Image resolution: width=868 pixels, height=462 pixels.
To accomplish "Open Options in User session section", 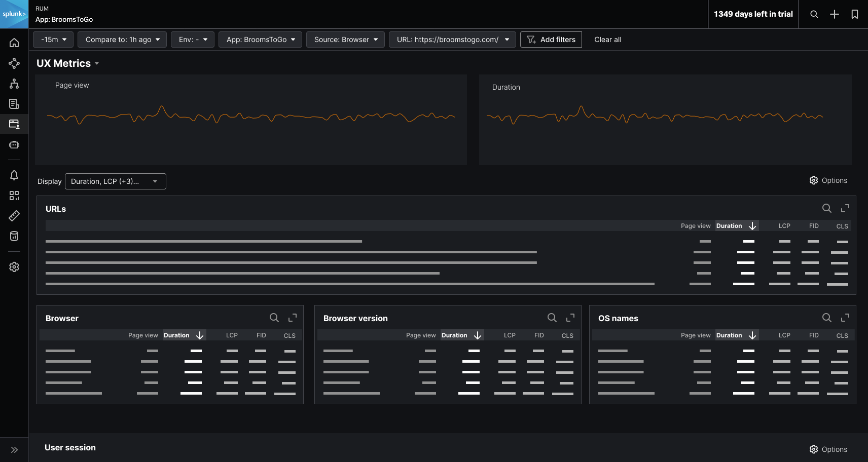I will (x=828, y=449).
